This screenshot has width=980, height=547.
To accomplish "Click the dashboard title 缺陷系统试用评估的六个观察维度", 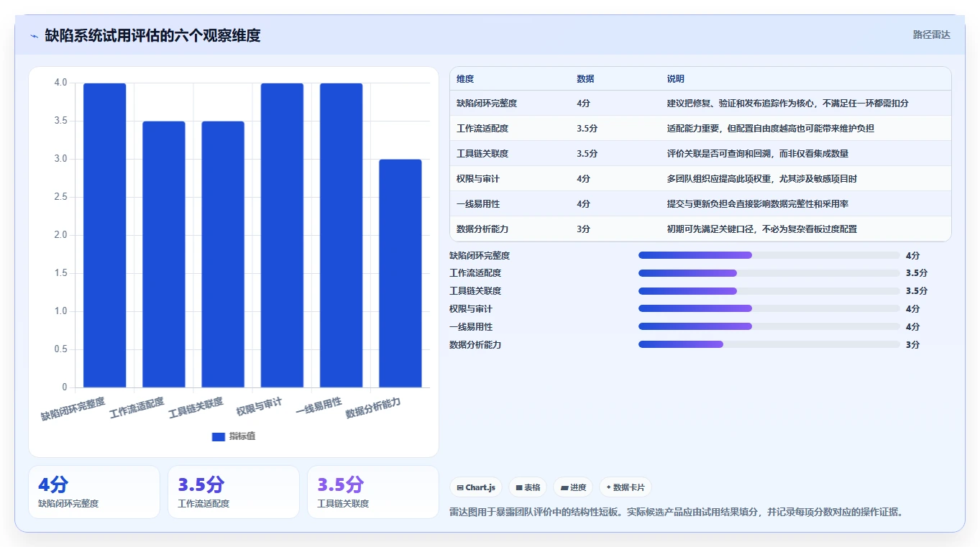I will coord(152,35).
